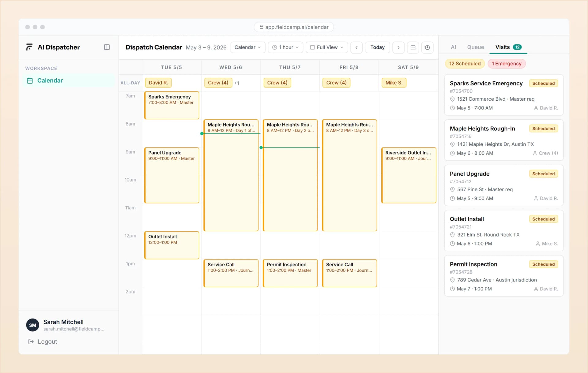Open the Permit Inspection visit card title

tap(473, 264)
